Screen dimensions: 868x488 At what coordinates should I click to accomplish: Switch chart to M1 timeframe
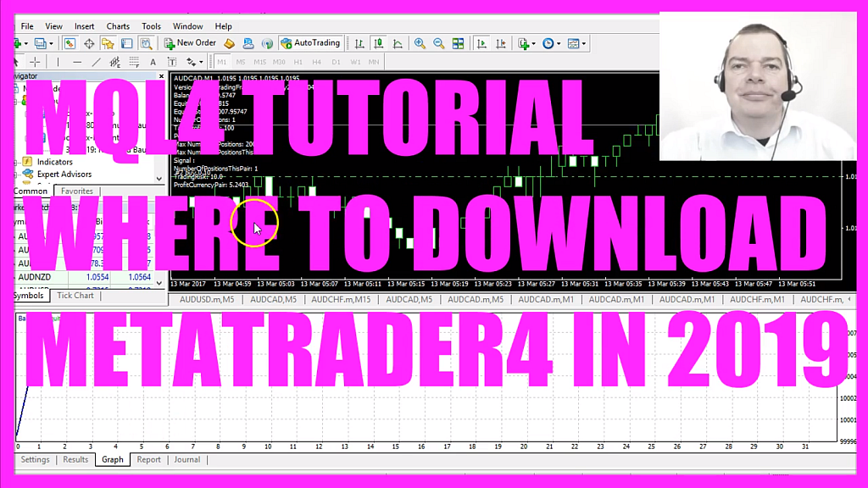click(221, 62)
